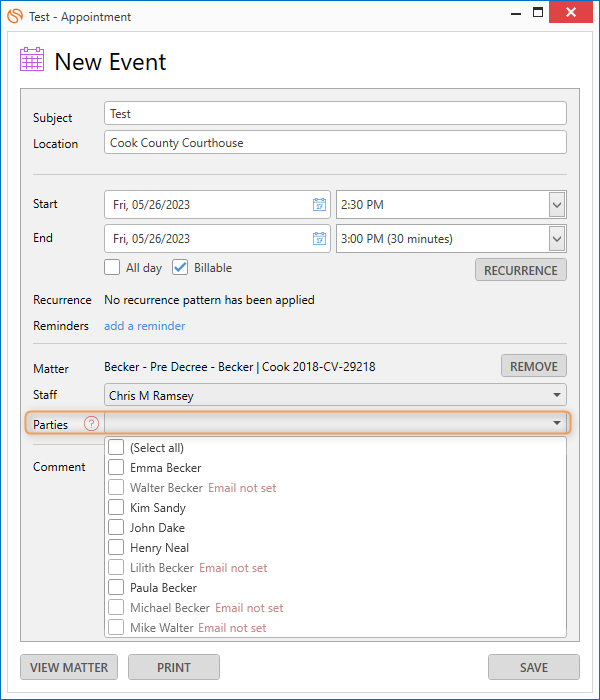This screenshot has width=600, height=700.
Task: Click the New Event calendar icon
Action: click(x=32, y=59)
